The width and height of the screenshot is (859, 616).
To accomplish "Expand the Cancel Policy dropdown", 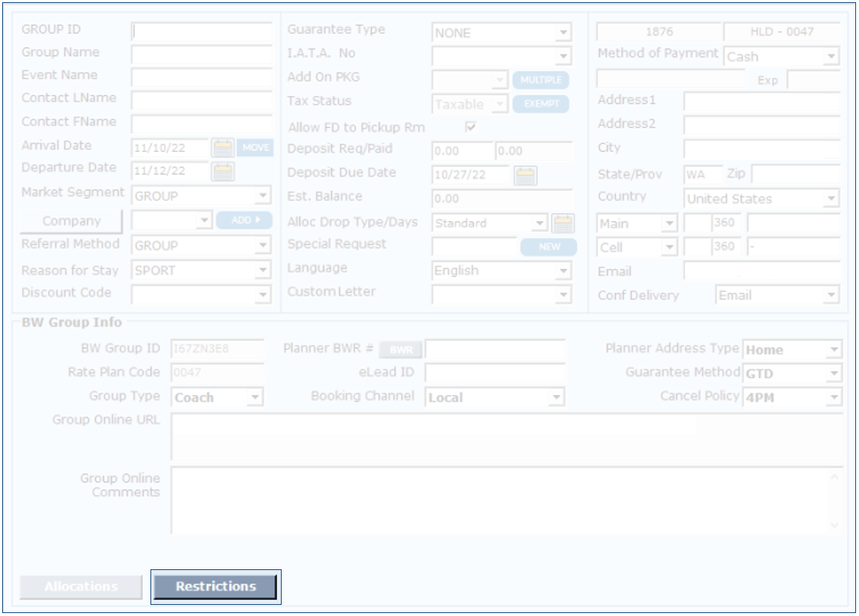I will pyautogui.click(x=835, y=397).
